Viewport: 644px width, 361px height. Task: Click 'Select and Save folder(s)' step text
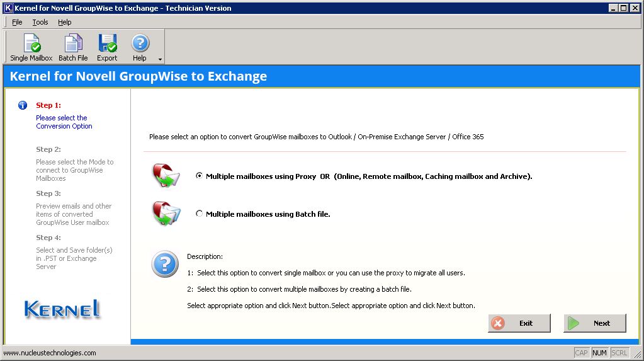click(74, 258)
